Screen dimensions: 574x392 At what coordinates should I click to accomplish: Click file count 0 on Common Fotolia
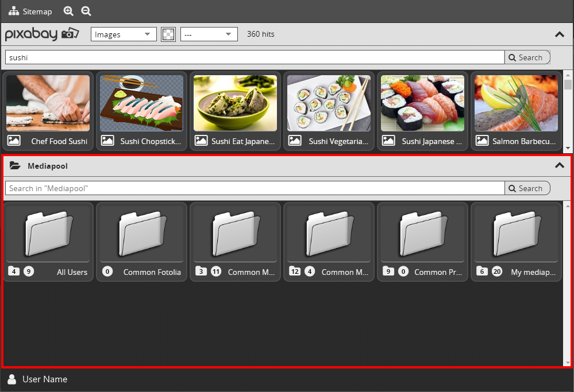107,271
